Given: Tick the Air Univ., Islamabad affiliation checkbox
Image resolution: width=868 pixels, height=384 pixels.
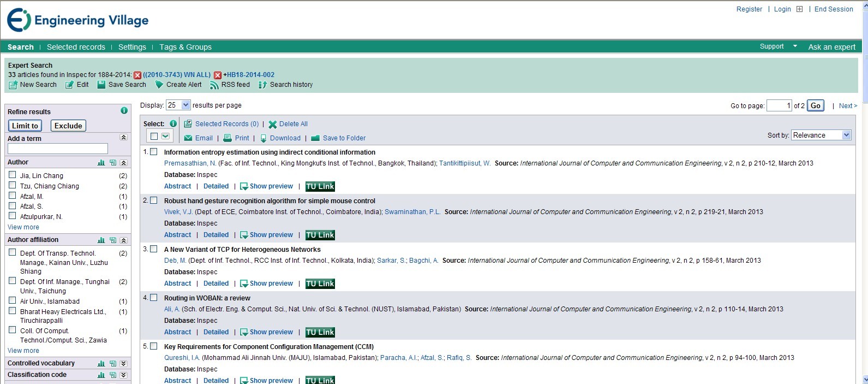Looking at the screenshot, I should [x=13, y=300].
